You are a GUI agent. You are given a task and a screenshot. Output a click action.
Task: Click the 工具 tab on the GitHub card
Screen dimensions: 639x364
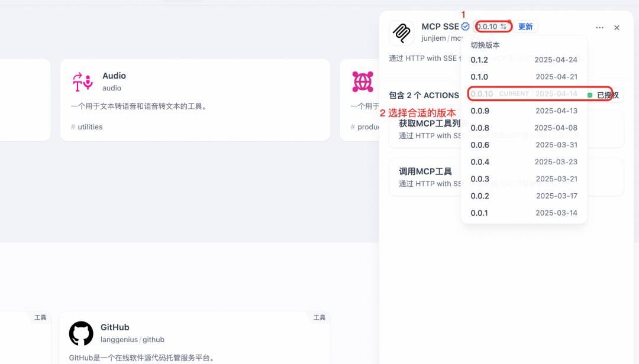(319, 317)
